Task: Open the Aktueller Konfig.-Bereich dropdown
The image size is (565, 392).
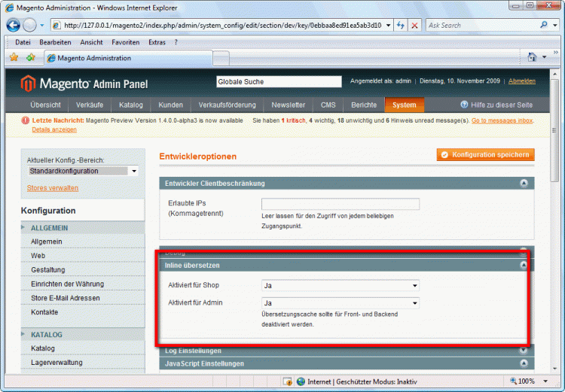Action: (x=83, y=171)
